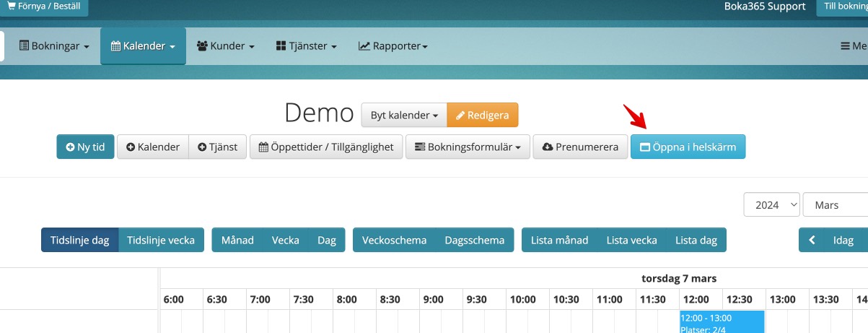Open the Bokningar menu

(x=54, y=46)
